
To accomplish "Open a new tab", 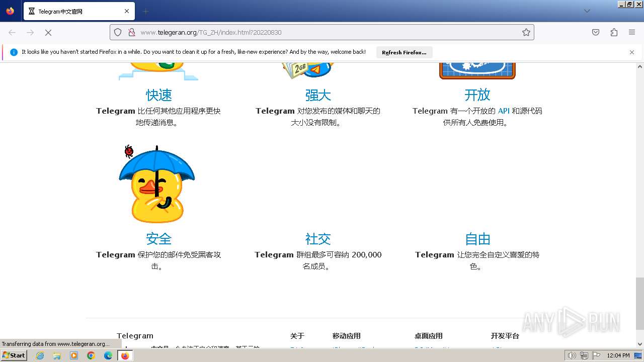I will [146, 11].
